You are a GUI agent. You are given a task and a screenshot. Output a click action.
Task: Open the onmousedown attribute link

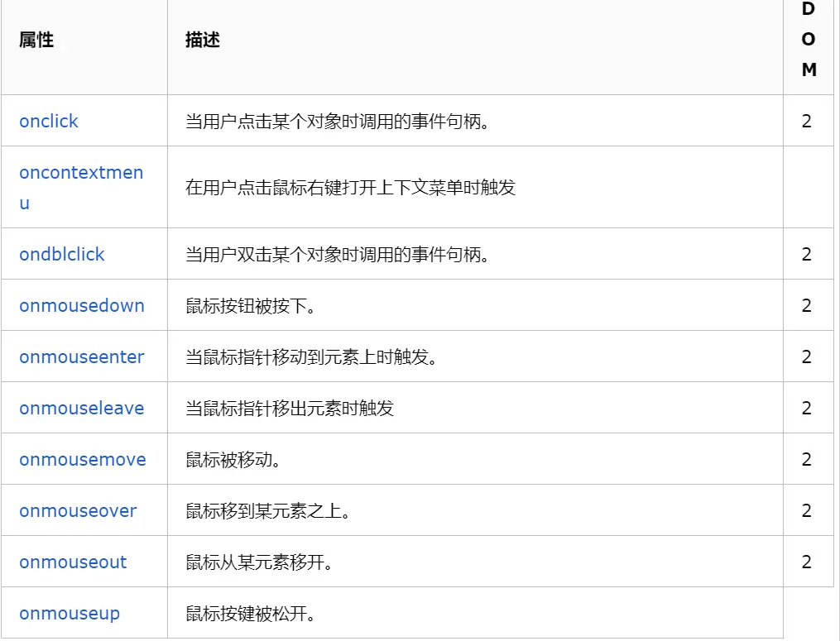point(82,305)
